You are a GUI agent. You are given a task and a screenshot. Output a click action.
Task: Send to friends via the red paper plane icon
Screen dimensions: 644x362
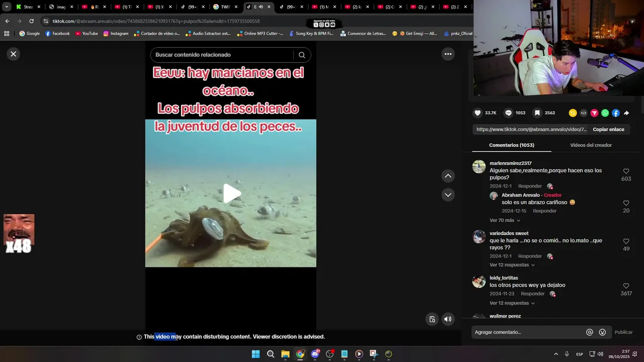(x=594, y=113)
